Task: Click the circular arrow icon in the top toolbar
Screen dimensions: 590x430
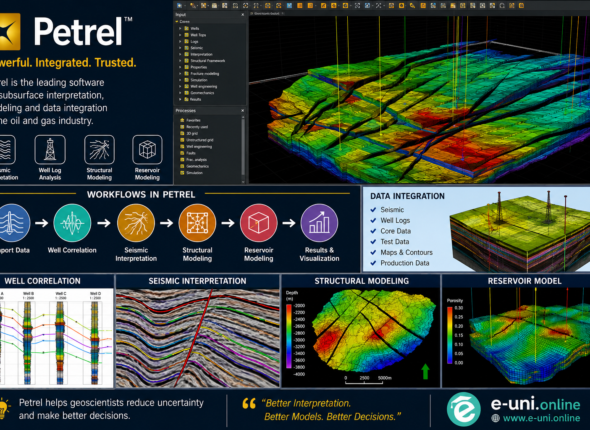Action: [502, 6]
